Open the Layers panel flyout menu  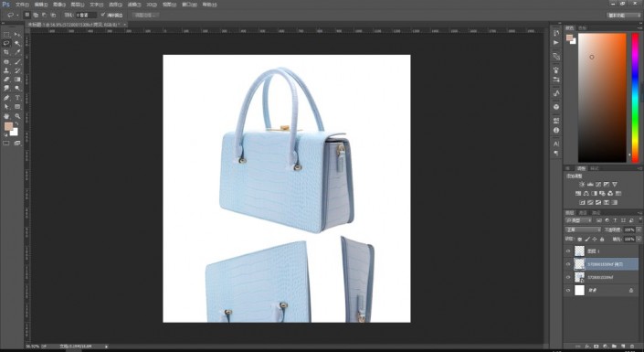640,213
